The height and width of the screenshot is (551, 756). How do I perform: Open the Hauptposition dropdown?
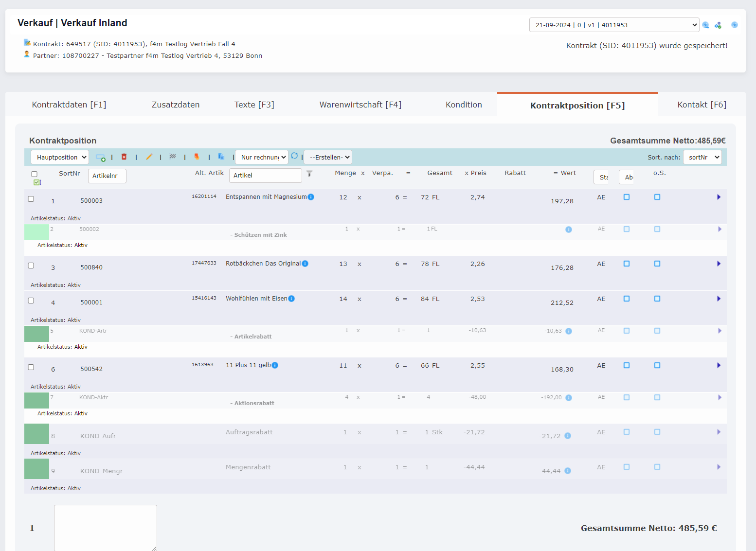(60, 157)
